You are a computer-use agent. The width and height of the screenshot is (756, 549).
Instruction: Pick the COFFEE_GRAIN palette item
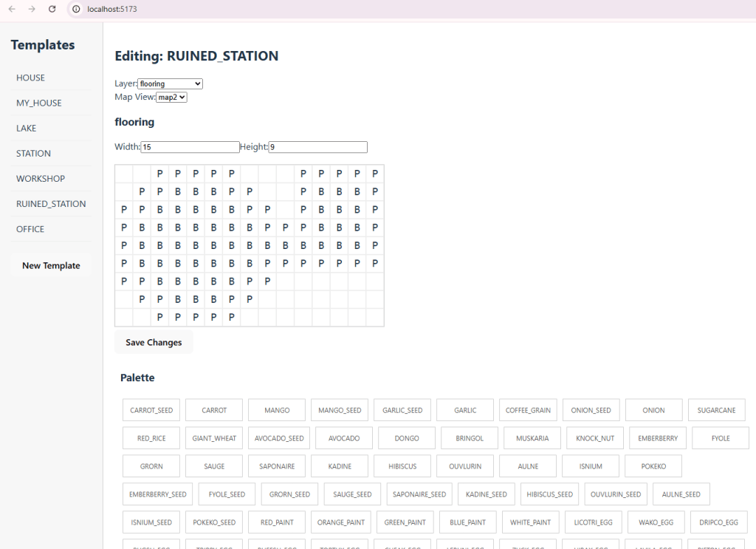(528, 410)
